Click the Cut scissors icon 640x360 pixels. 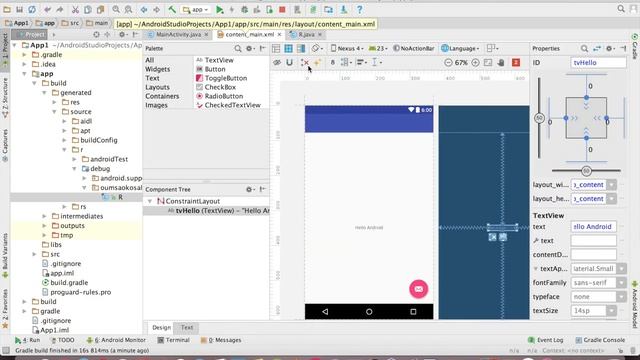75,9
